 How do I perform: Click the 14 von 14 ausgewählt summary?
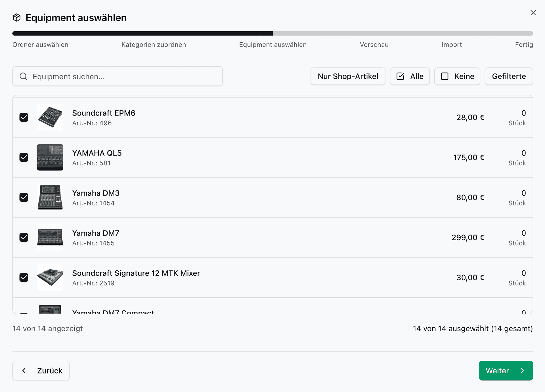(473, 328)
